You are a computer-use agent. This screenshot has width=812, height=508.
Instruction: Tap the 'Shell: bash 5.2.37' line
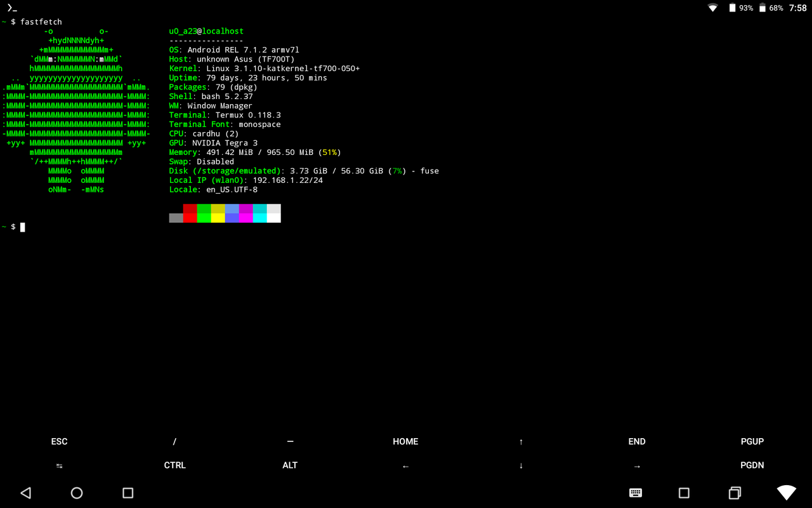pyautogui.click(x=211, y=97)
